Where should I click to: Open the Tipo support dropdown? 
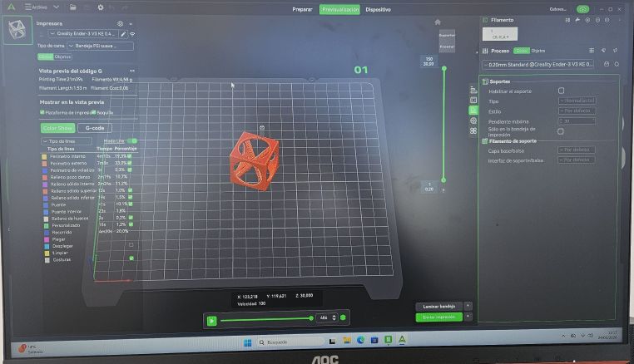577,101
